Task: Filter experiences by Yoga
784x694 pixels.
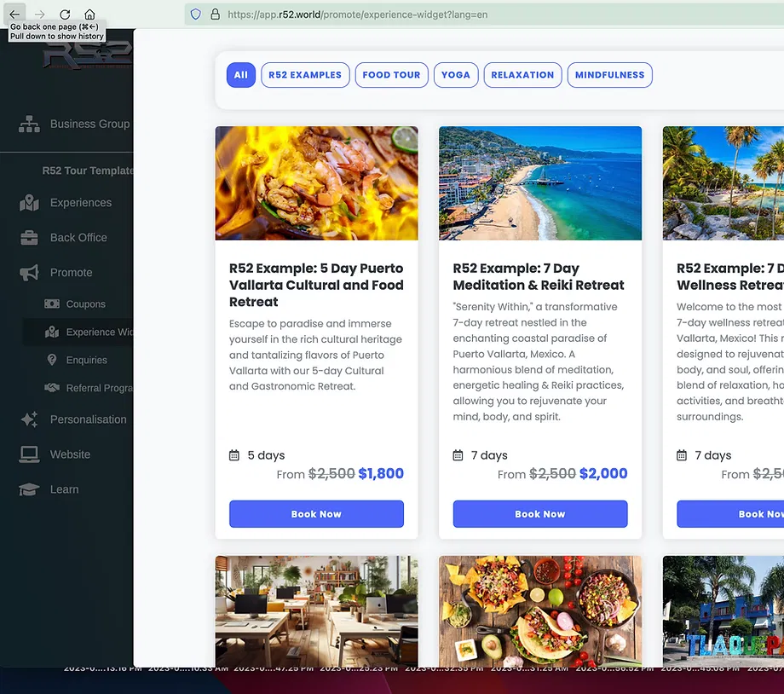Action: coord(455,75)
